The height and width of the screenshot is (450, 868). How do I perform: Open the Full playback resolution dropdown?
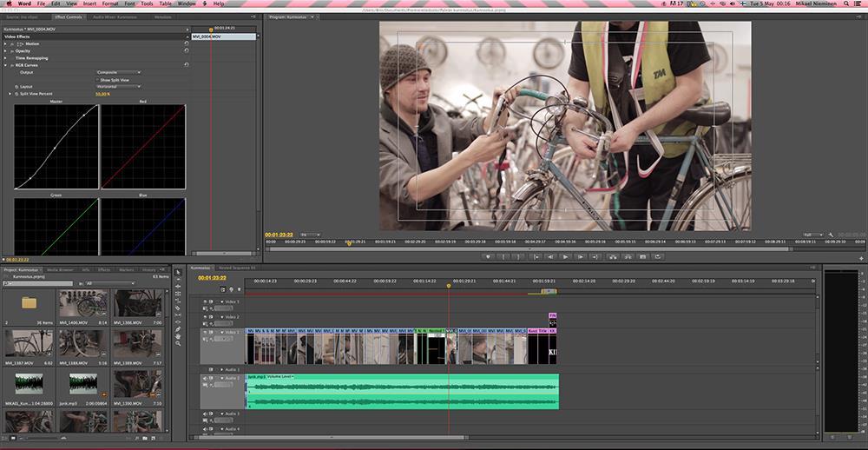[813, 235]
